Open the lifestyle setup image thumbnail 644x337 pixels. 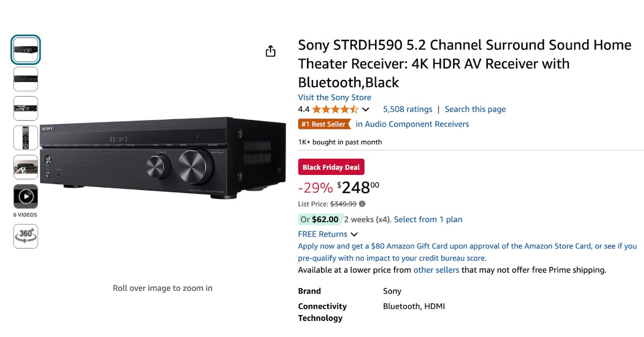[x=25, y=166]
